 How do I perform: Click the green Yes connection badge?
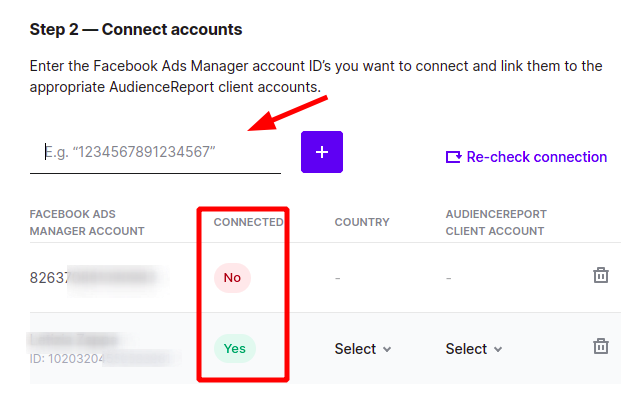(235, 349)
